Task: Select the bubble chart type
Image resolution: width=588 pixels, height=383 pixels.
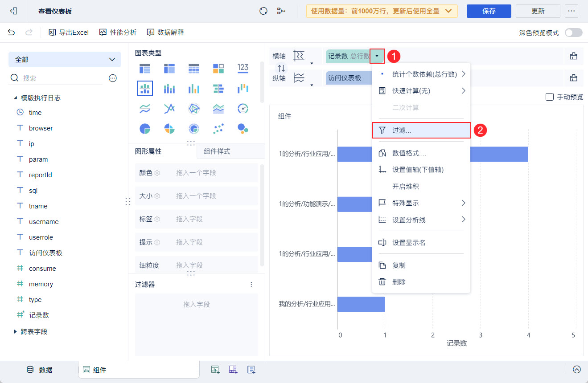Action: (x=243, y=129)
